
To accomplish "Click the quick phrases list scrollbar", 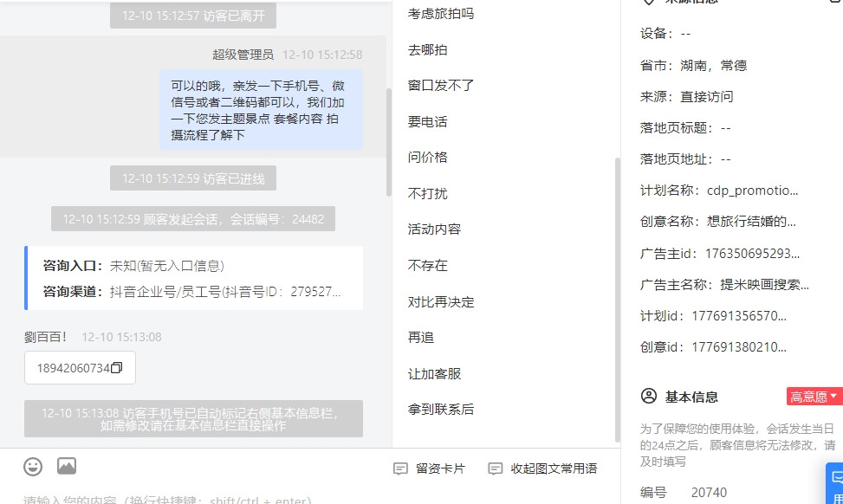I will 618,300.
